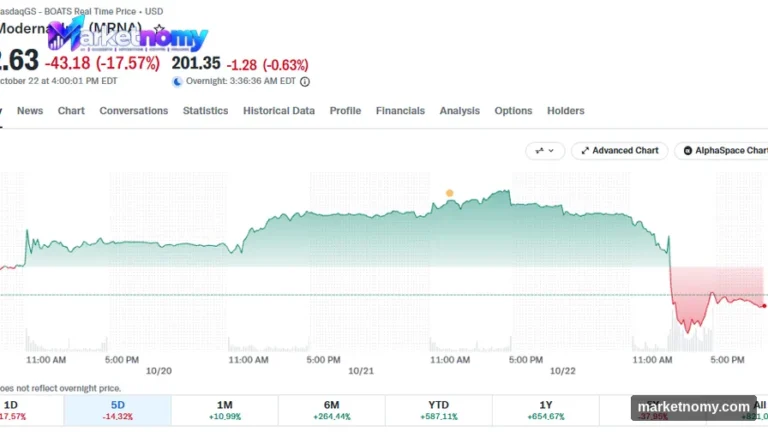The width and height of the screenshot is (768, 432).
Task: Open the Statistics tab
Action: tap(205, 111)
